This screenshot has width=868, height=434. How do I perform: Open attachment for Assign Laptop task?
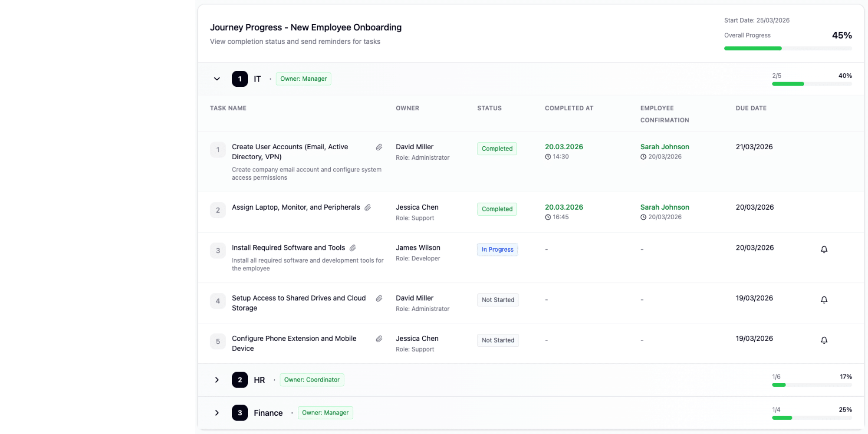coord(368,207)
